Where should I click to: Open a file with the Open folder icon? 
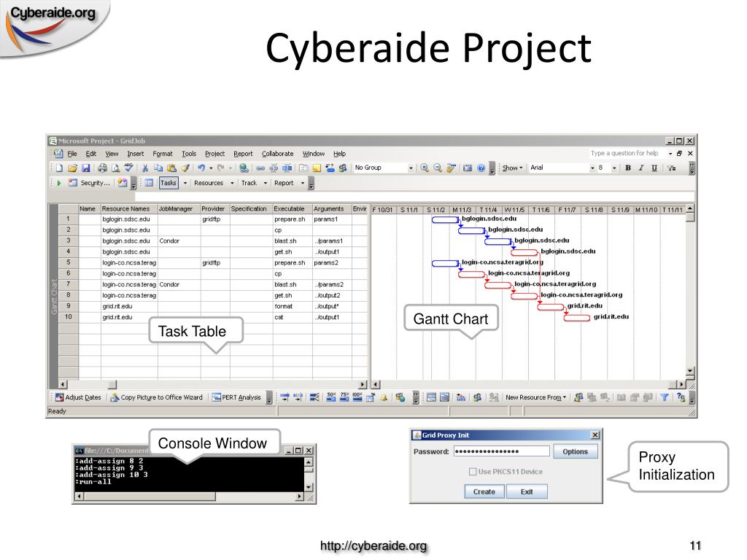pyautogui.click(x=72, y=168)
